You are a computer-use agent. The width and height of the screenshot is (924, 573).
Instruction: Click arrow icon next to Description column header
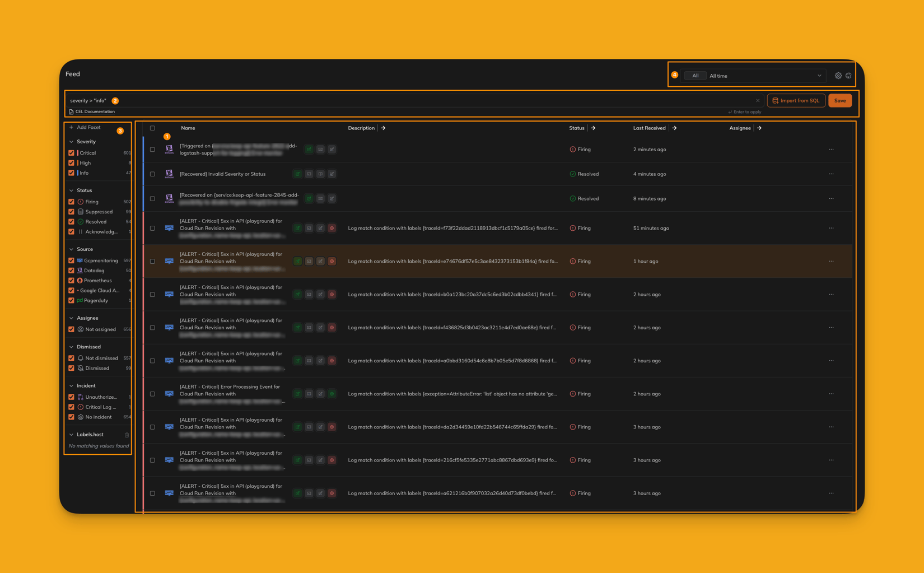coord(383,128)
